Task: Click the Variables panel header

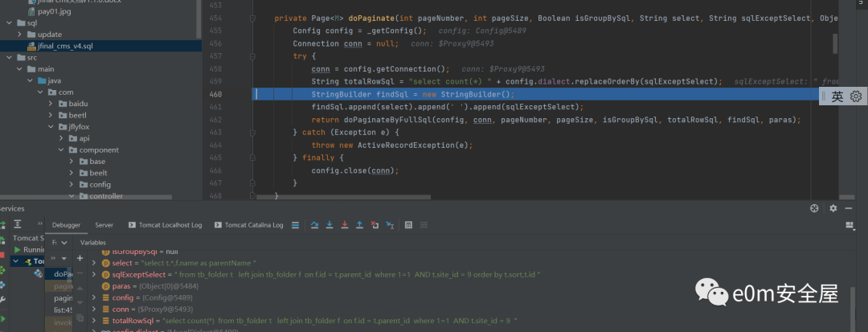Action: (92, 242)
